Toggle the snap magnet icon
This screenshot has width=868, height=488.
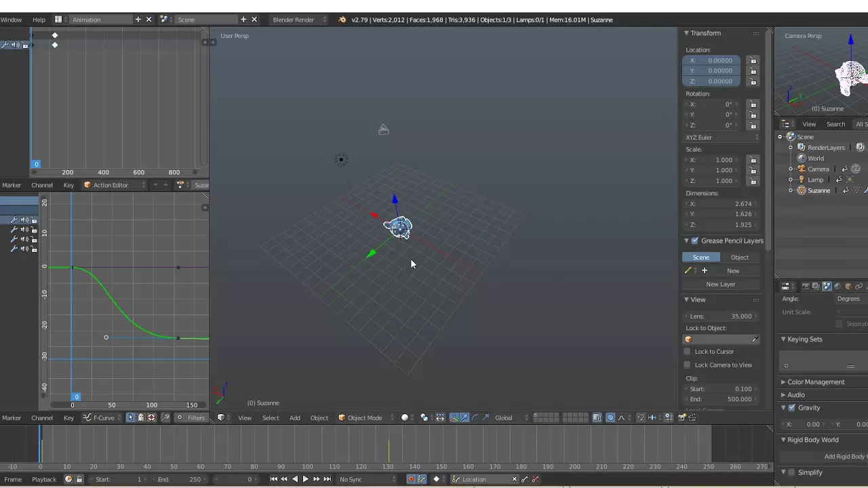tap(641, 418)
